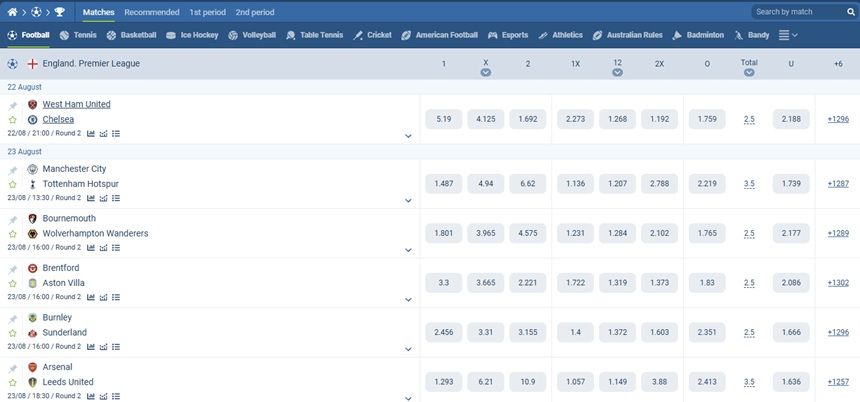Click football icon beside England Premier League
The width and height of the screenshot is (860, 402).
click(12, 64)
